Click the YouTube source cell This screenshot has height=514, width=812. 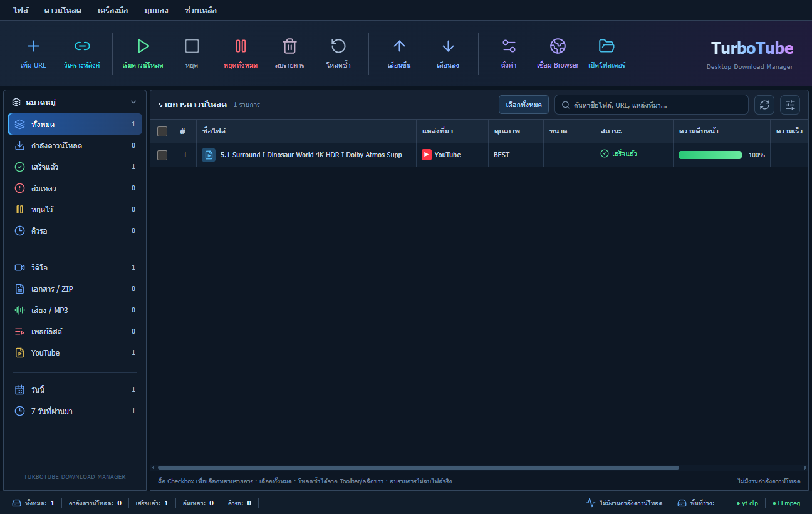pyautogui.click(x=452, y=155)
